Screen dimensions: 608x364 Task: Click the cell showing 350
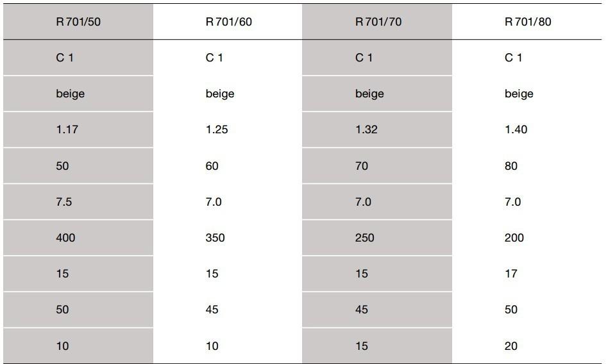pyautogui.click(x=215, y=238)
